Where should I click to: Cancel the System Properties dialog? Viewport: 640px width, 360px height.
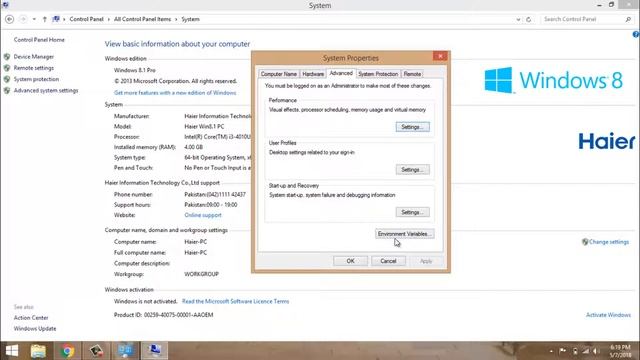pyautogui.click(x=388, y=261)
